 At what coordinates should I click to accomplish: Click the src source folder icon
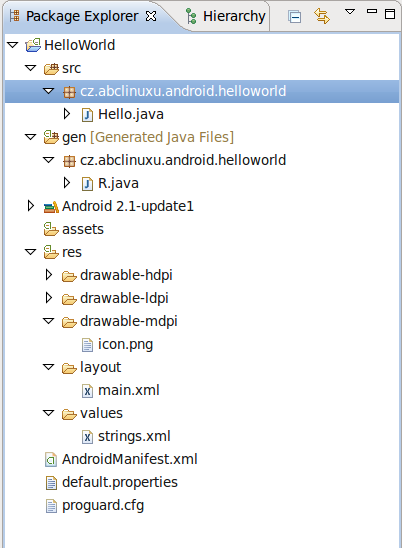[51, 68]
